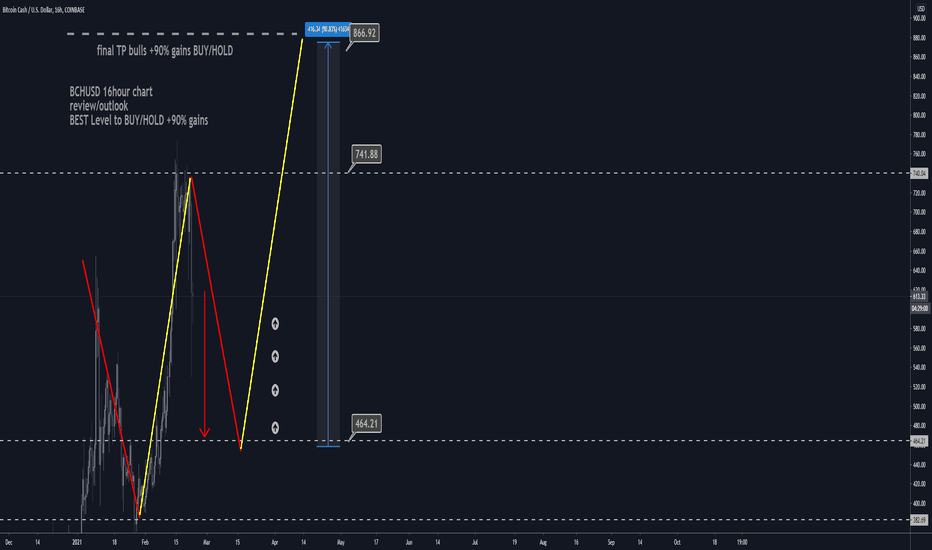Click the Oct label on time axis

pyautogui.click(x=677, y=542)
